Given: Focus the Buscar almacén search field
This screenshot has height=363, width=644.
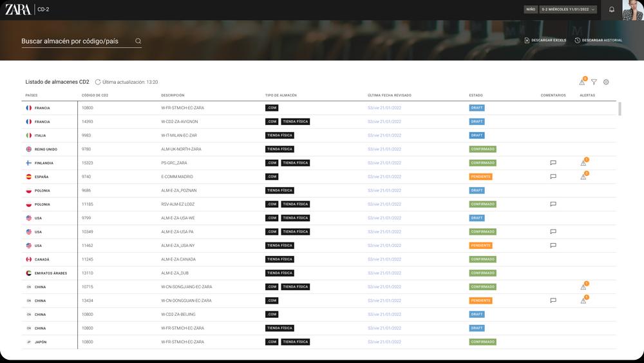Looking at the screenshot, I should pyautogui.click(x=81, y=41).
